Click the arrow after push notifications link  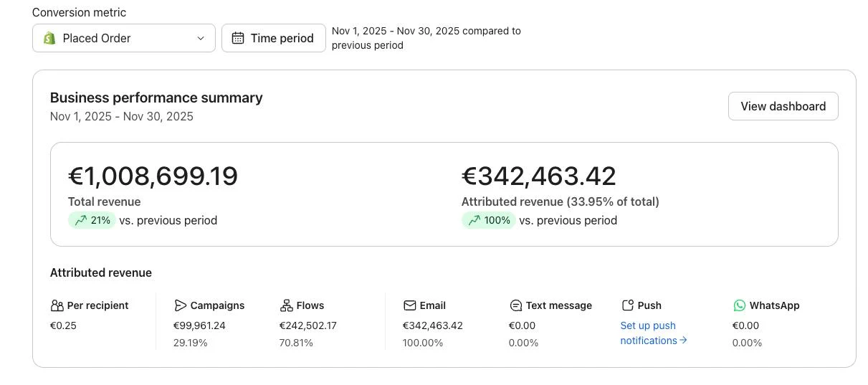click(683, 341)
